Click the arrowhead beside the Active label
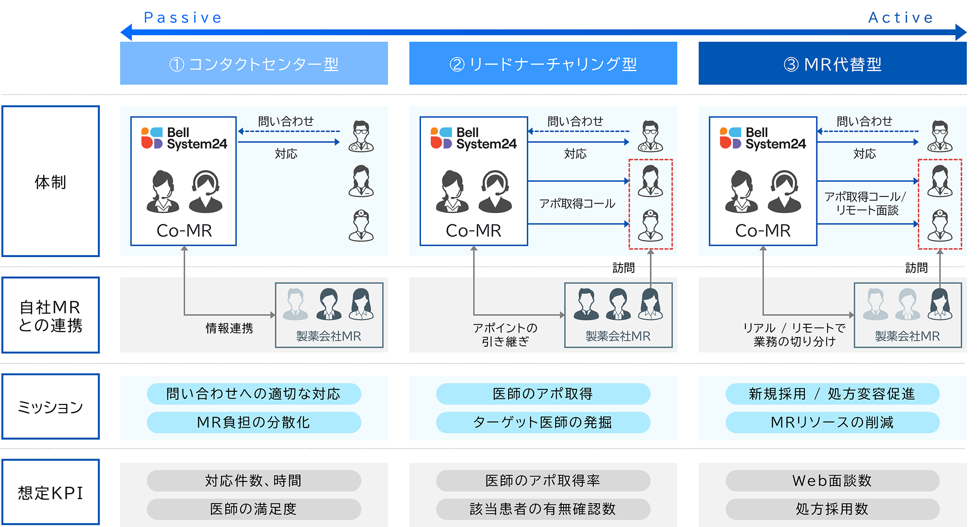980x527 pixels. [x=960, y=32]
